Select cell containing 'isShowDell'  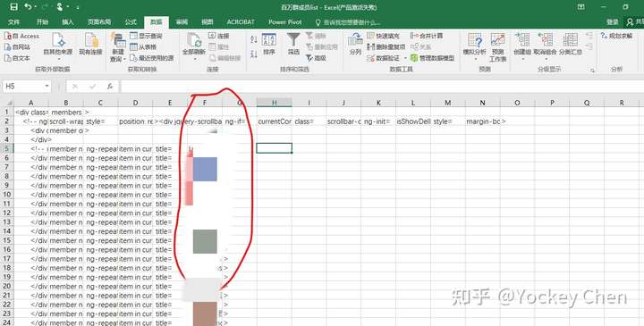point(413,121)
